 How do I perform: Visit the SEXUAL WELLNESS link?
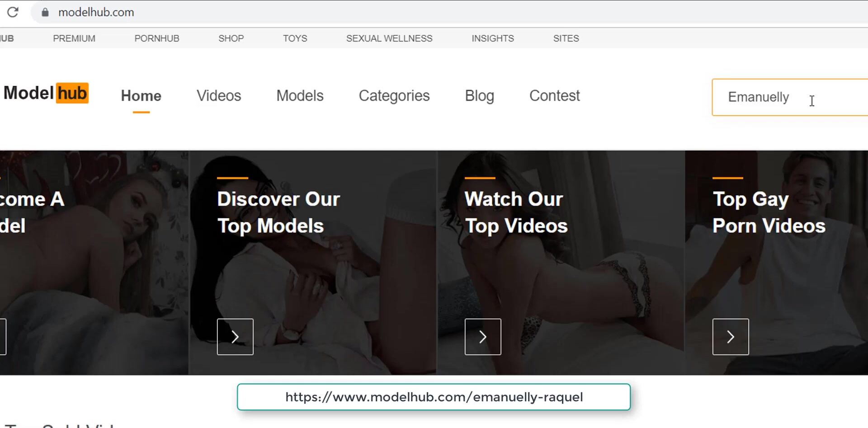click(389, 38)
